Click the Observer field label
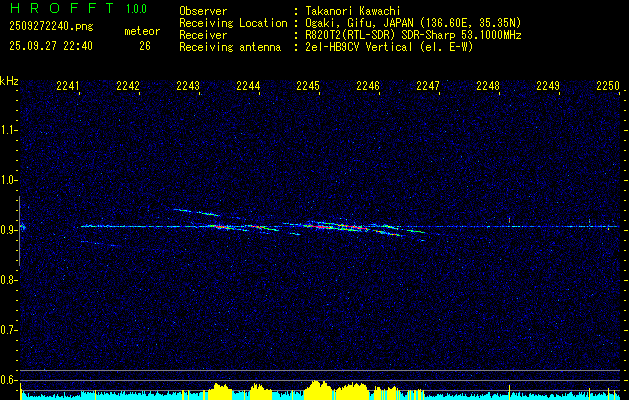This screenshot has width=629, height=400. point(203,11)
